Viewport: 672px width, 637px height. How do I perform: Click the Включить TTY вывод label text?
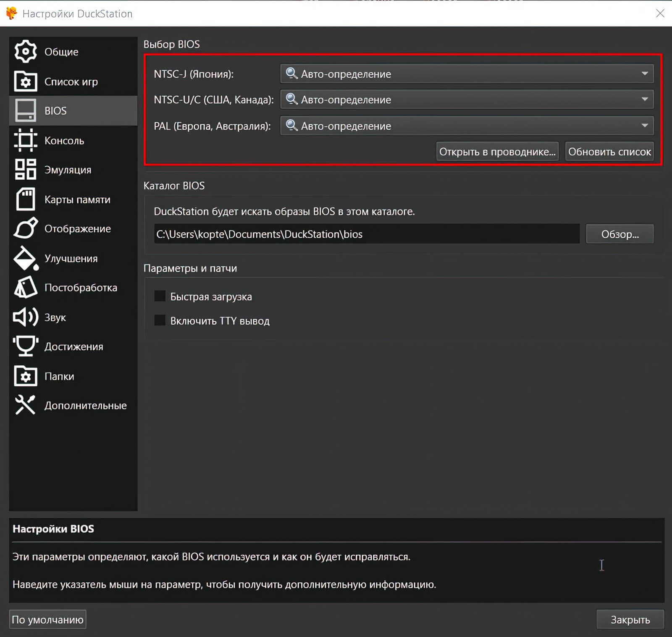(x=220, y=321)
